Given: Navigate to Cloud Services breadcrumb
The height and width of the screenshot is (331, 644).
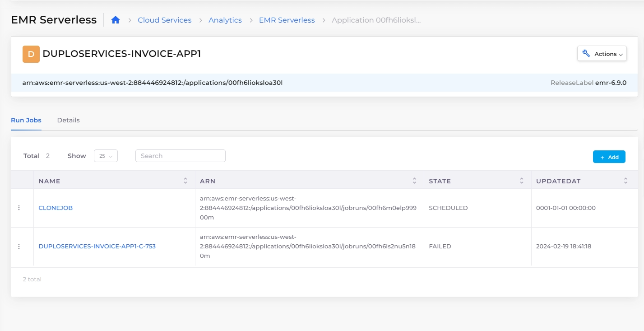Looking at the screenshot, I should tap(164, 20).
